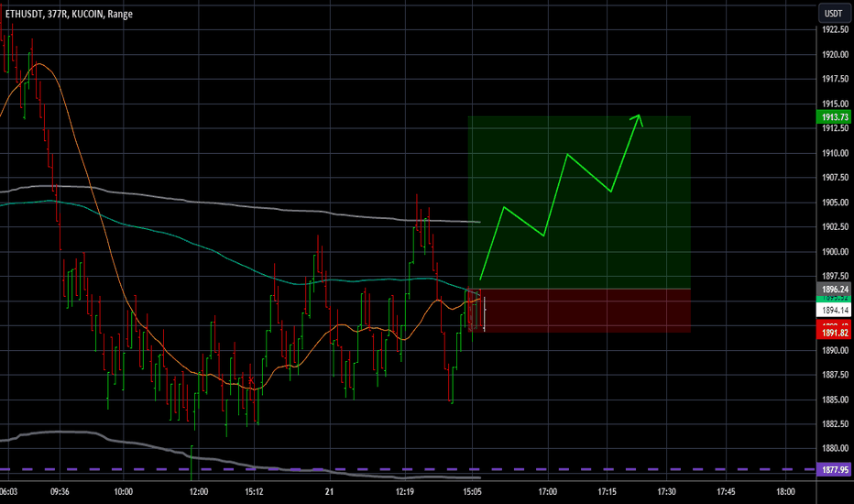This screenshot has height=504, width=854.
Task: Click the ETHUSDT, 377R, KUCOIN, Range title
Action: pyautogui.click(x=69, y=14)
